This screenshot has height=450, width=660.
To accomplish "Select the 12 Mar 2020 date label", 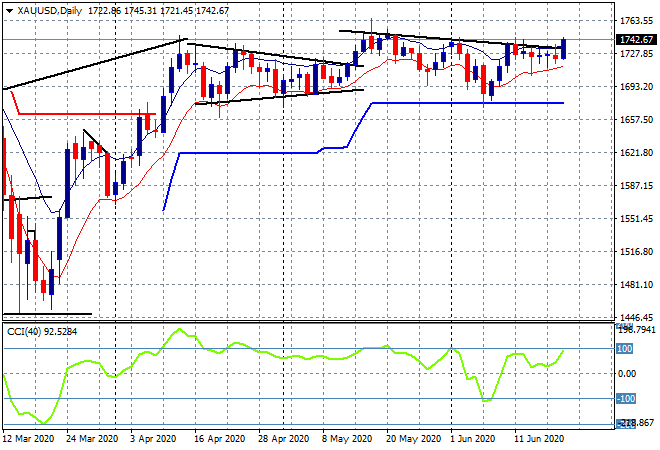I will (29, 439).
